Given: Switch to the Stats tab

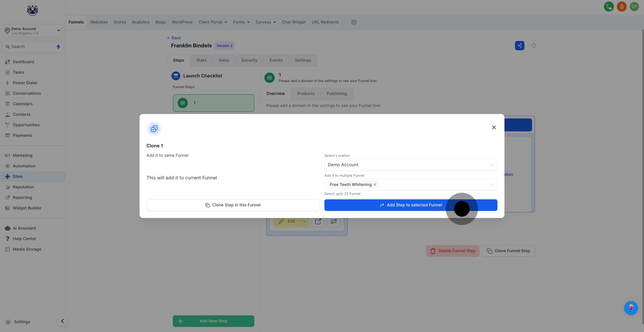Looking at the screenshot, I should 201,60.
